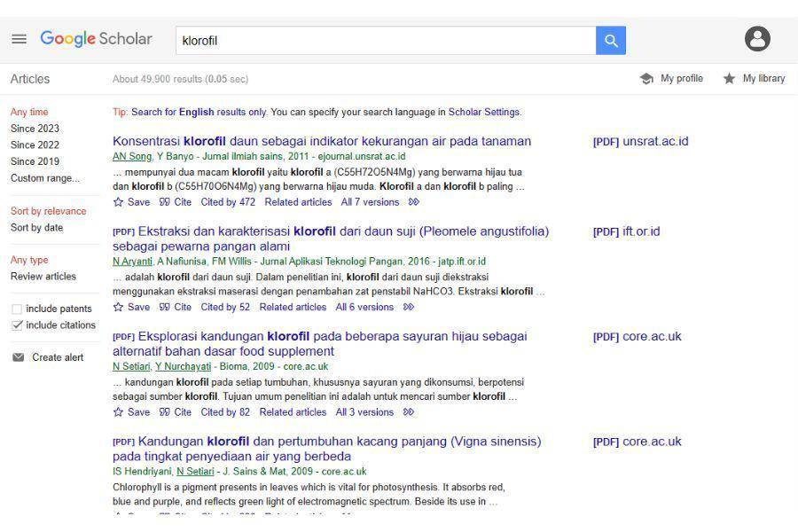This screenshot has height=532, width=798.
Task: Enable the include patents checkbox
Action: 17,309
